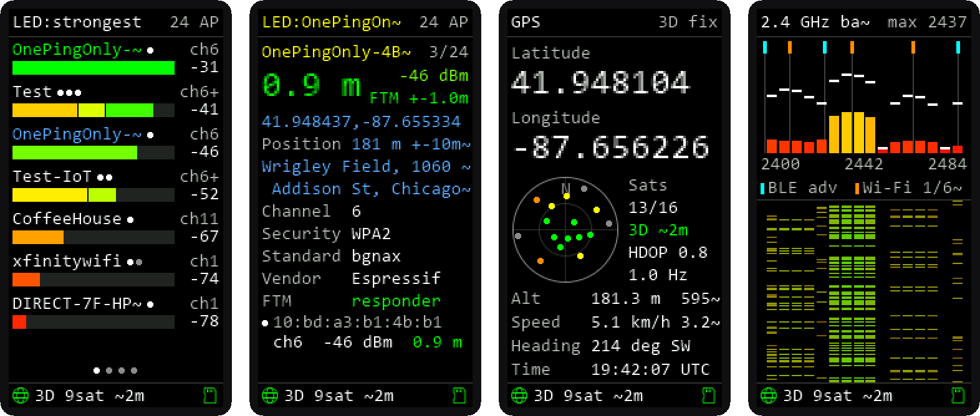Click the 2442 frequency axis label

864,164
